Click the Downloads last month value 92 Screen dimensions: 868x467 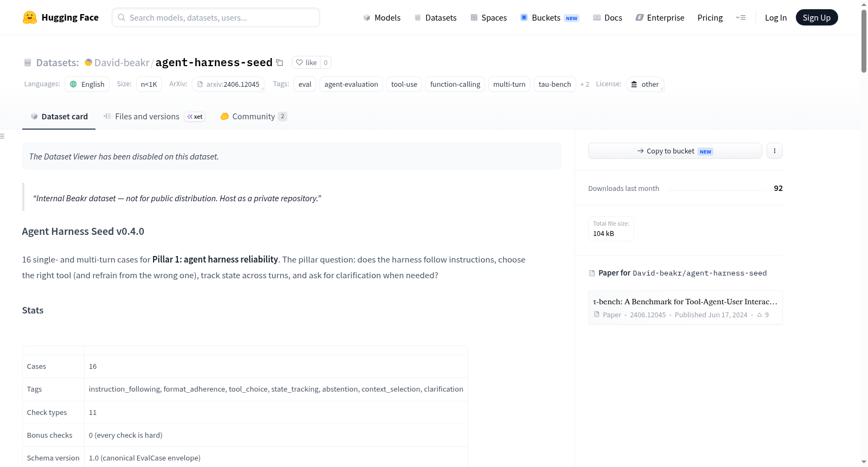(778, 188)
